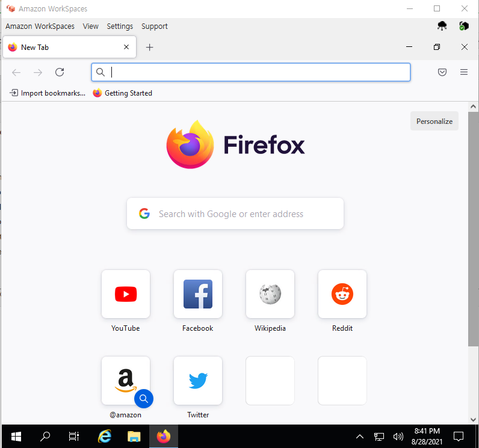Open Task View on taskbar
Viewport: 479px width, 448px height.
(73, 437)
